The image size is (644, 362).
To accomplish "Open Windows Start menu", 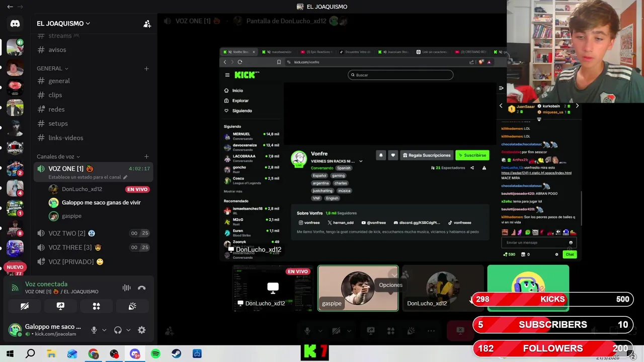I will [x=10, y=354].
